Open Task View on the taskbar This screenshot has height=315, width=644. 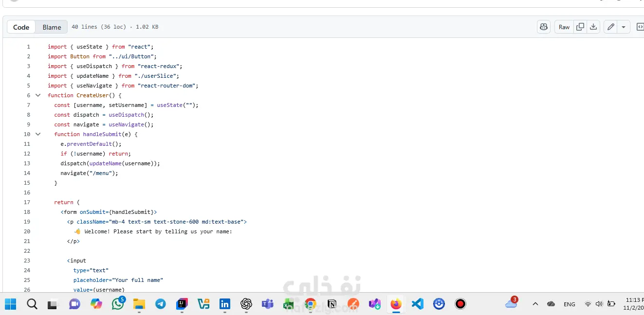pyautogui.click(x=52, y=304)
